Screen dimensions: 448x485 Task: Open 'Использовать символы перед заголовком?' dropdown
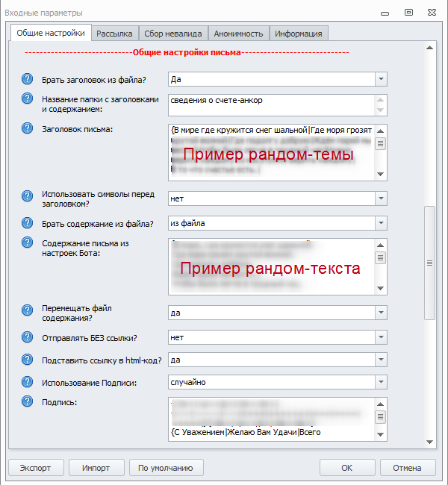pyautogui.click(x=381, y=198)
